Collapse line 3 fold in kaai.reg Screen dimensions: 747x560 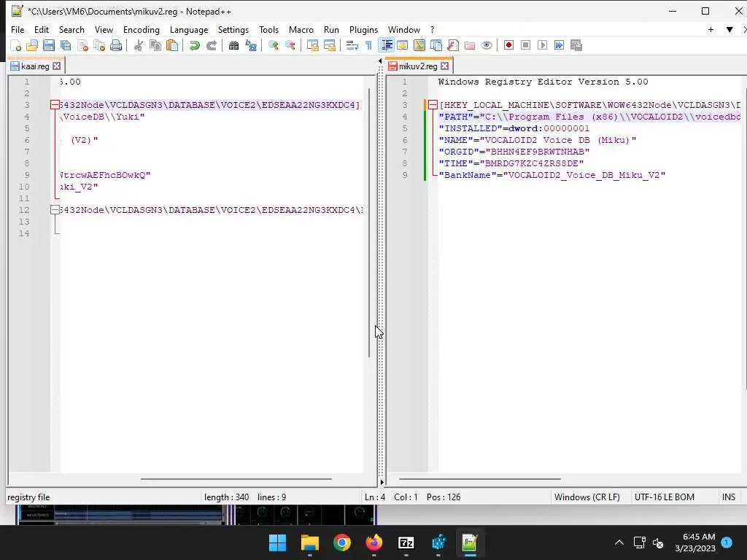pos(55,105)
